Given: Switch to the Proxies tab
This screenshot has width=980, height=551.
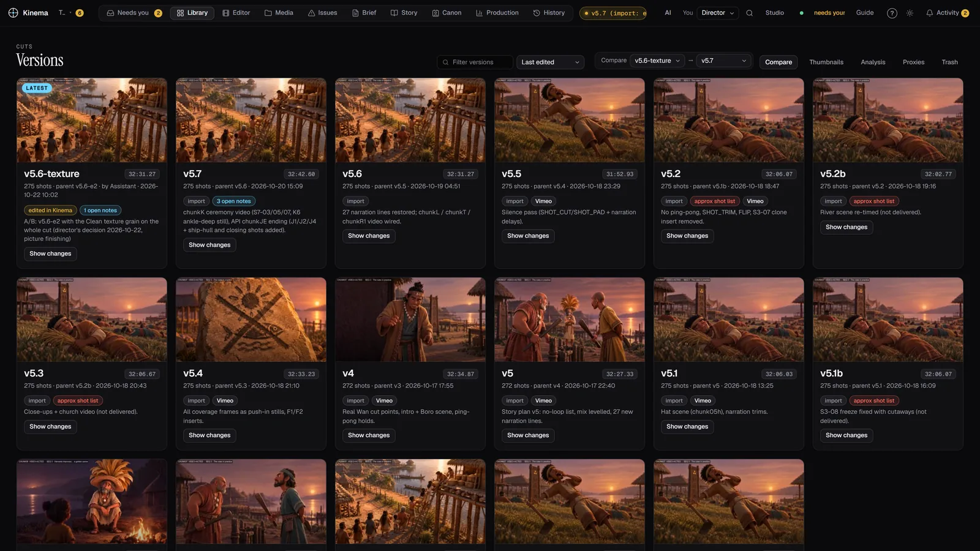Looking at the screenshot, I should pyautogui.click(x=913, y=62).
